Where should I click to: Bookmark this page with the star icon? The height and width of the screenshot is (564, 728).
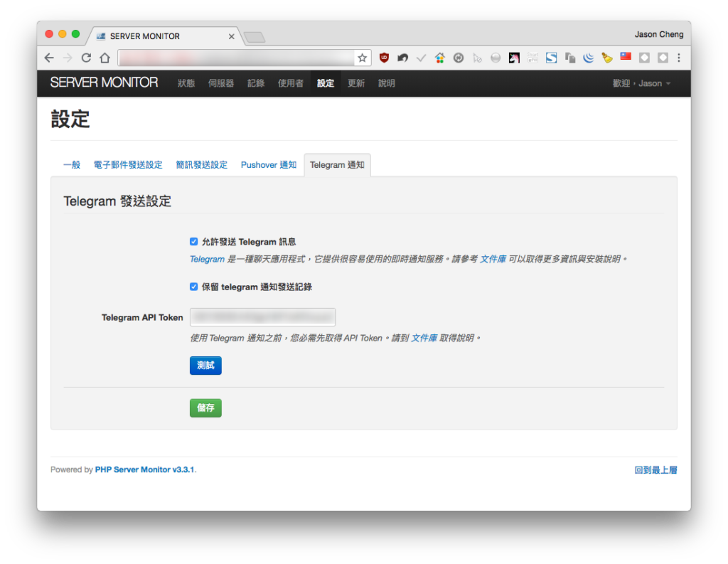(362, 58)
